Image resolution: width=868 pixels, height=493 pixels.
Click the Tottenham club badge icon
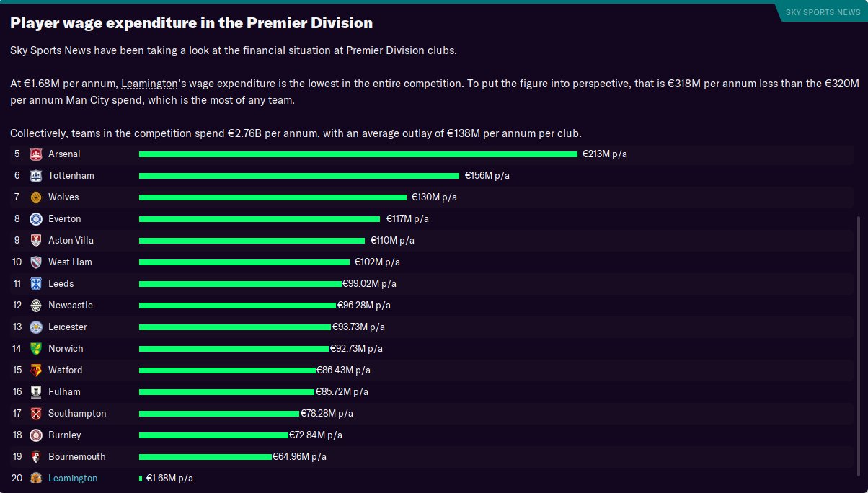pyautogui.click(x=36, y=176)
